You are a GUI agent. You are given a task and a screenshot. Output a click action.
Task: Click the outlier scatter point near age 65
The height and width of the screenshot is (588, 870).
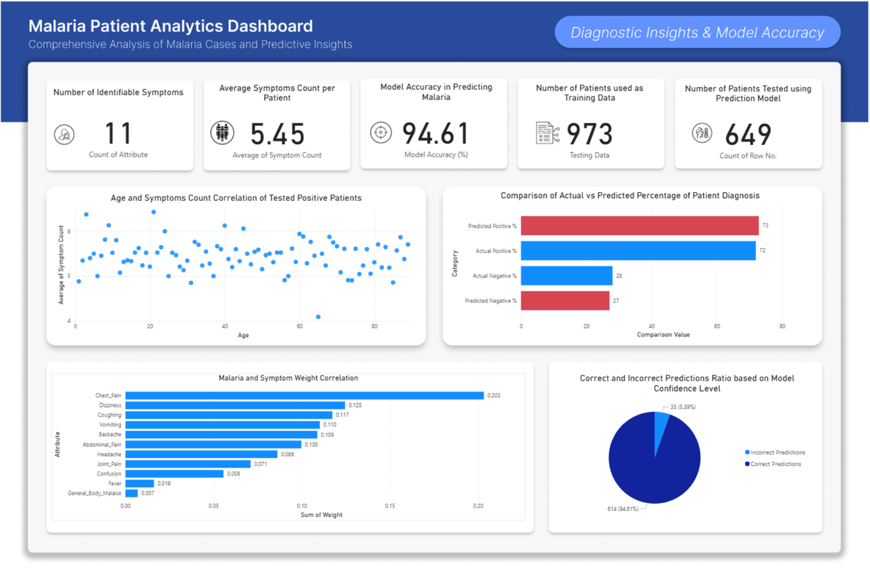tap(318, 317)
